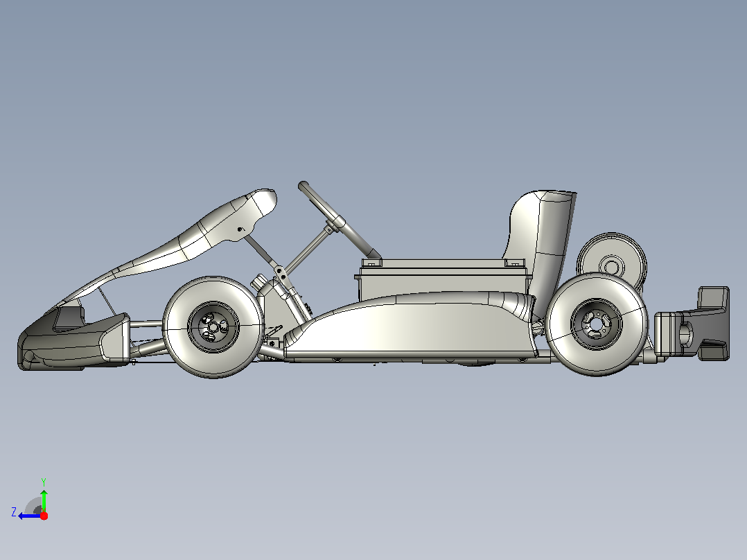The width and height of the screenshot is (747, 560).
Task: Select the near-side rear wheel tire
Action: point(597,324)
